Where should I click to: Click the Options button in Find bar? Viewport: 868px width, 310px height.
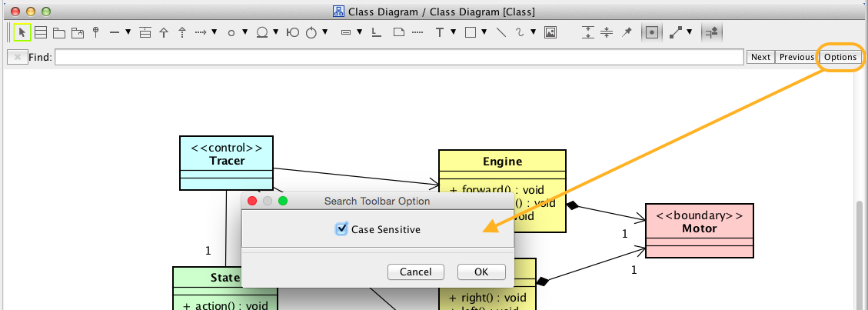pos(840,57)
